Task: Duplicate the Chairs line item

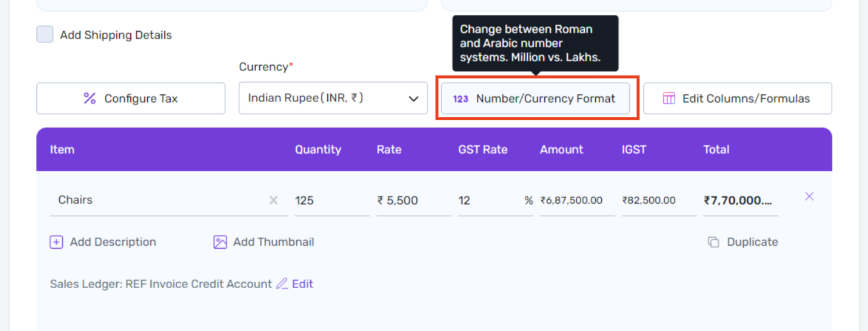Action: tap(743, 242)
